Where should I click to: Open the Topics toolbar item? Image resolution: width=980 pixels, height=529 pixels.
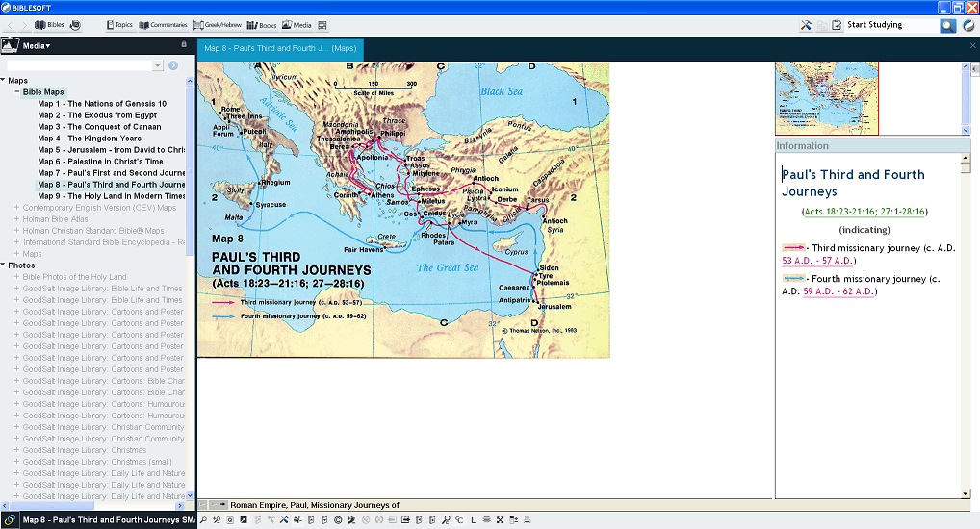[x=119, y=25]
